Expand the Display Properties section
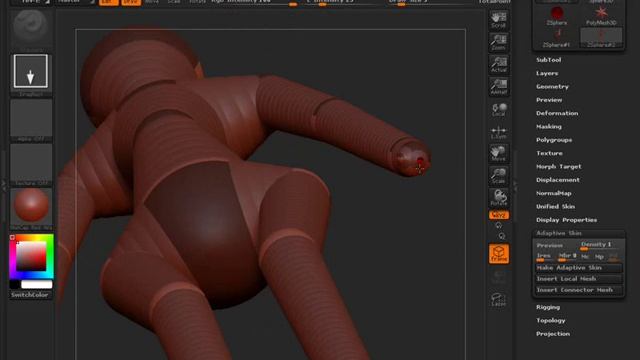This screenshot has height=360, width=640. click(x=567, y=220)
